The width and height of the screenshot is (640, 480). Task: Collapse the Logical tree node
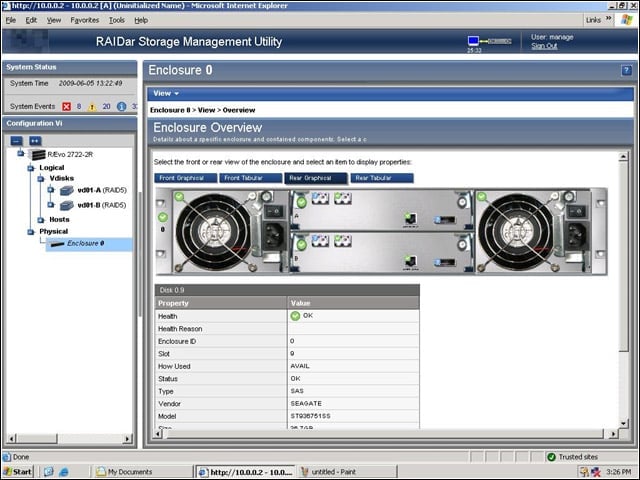coord(31,168)
